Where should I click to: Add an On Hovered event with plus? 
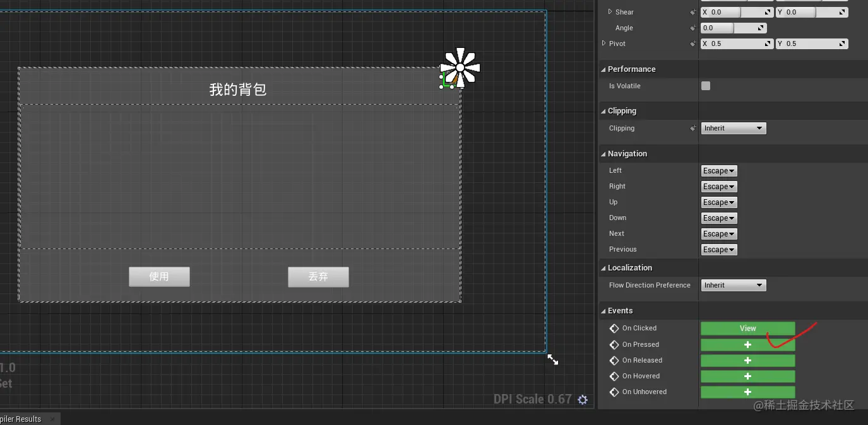pyautogui.click(x=747, y=376)
